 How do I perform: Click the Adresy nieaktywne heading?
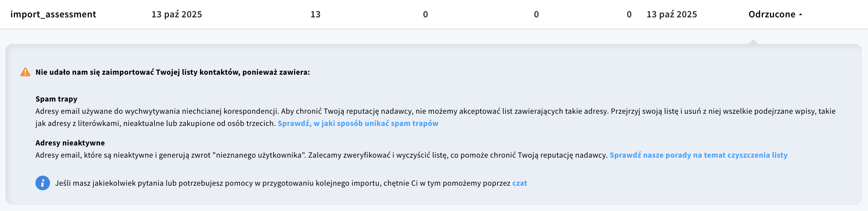70,143
